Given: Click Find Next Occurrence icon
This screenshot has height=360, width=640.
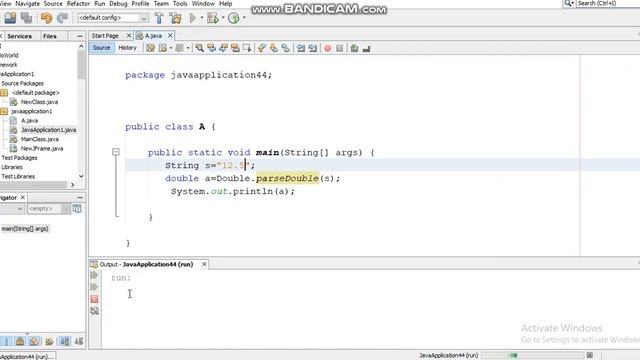Looking at the screenshot, I should coord(223,48).
